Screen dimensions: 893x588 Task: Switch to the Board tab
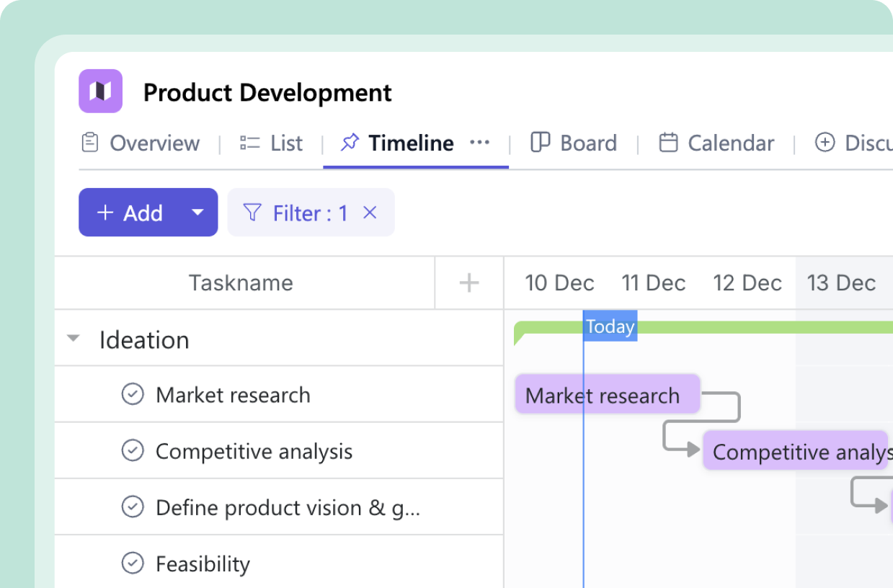pyautogui.click(x=587, y=143)
